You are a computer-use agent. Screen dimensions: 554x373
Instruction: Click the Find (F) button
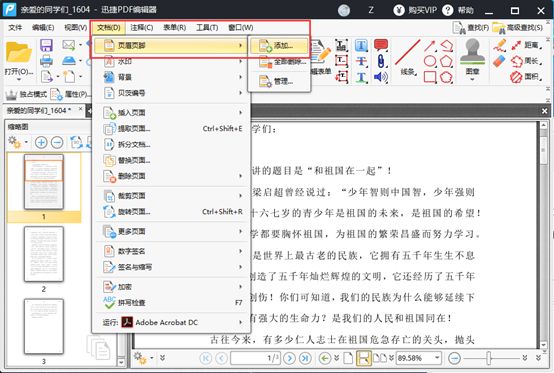pos(471,28)
